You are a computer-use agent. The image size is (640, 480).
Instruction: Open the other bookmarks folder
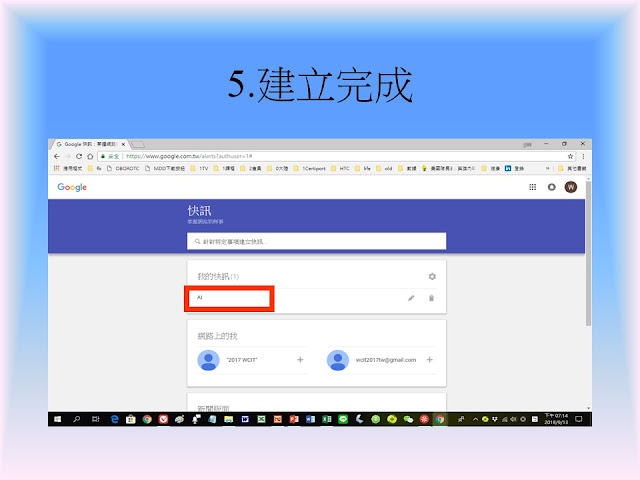pos(572,168)
